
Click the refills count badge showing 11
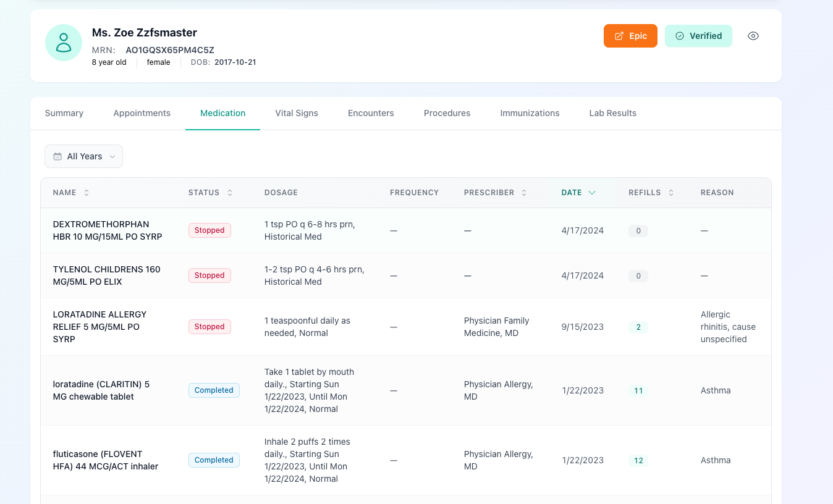coord(638,390)
